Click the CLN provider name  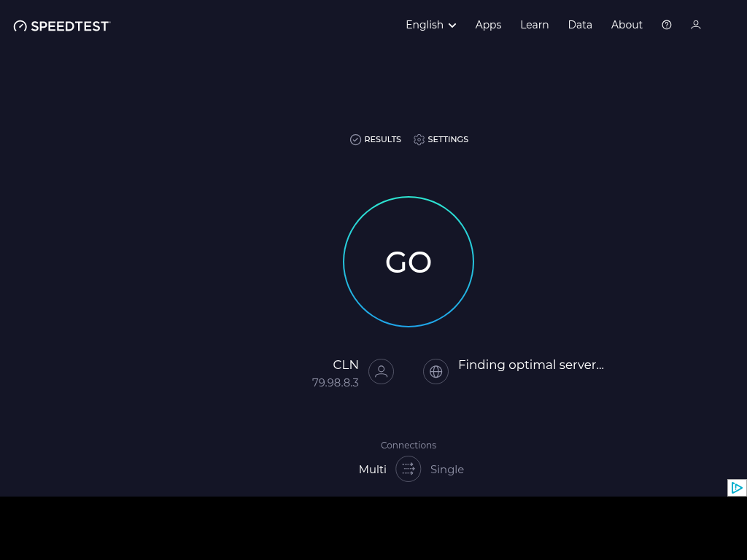point(346,365)
